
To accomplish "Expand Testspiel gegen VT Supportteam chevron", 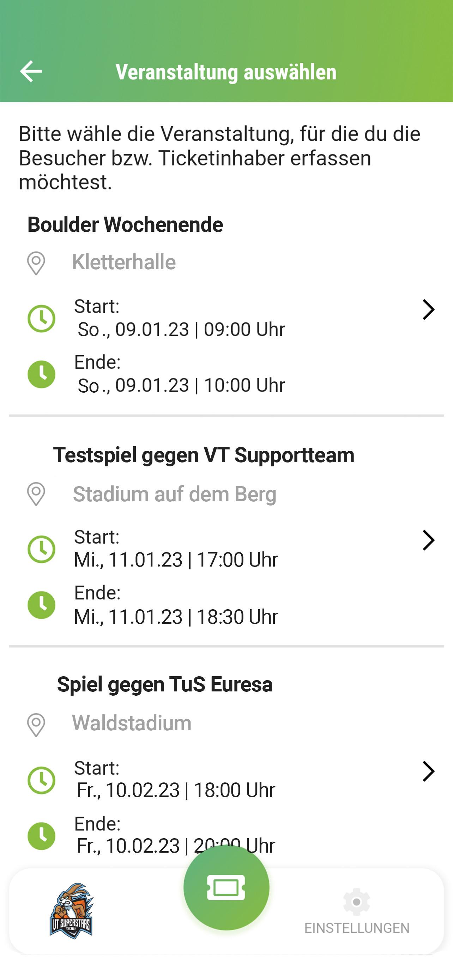I will (428, 540).
